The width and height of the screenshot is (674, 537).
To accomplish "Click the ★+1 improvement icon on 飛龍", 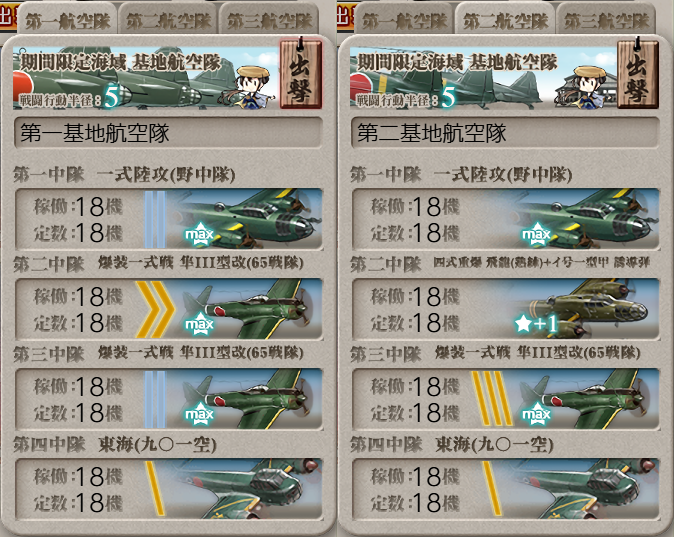I will click(x=536, y=323).
